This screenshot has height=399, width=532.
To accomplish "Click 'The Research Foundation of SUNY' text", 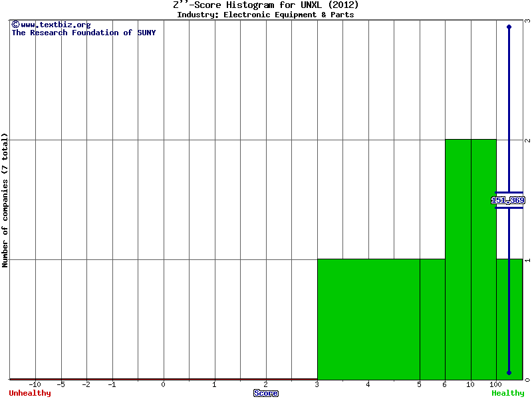I will (x=84, y=33).
